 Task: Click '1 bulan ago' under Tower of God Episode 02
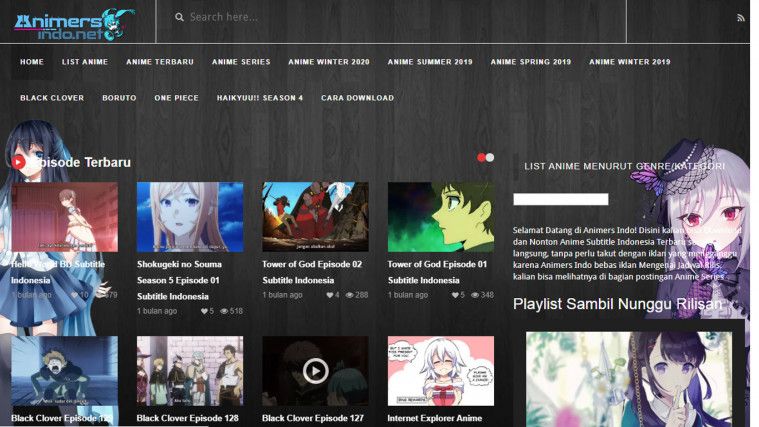tap(282, 295)
